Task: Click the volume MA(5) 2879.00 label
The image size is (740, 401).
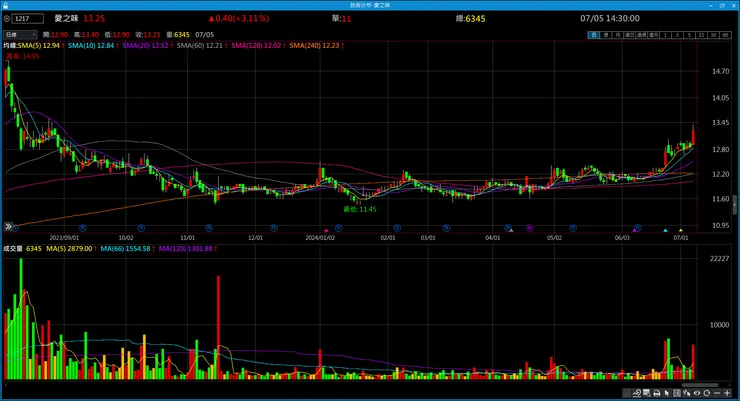Action: click(x=71, y=248)
